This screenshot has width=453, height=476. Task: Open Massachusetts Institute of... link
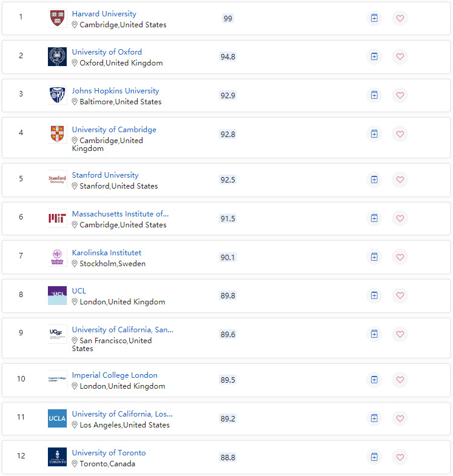click(120, 213)
